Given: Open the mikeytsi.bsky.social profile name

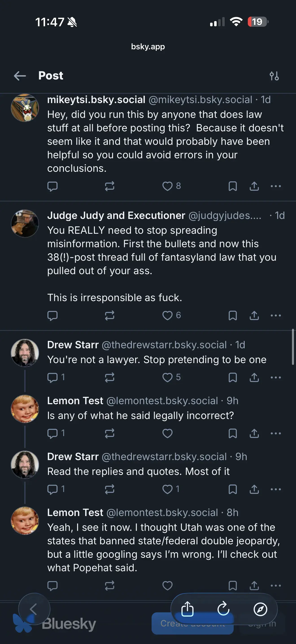Looking at the screenshot, I should coord(96,100).
